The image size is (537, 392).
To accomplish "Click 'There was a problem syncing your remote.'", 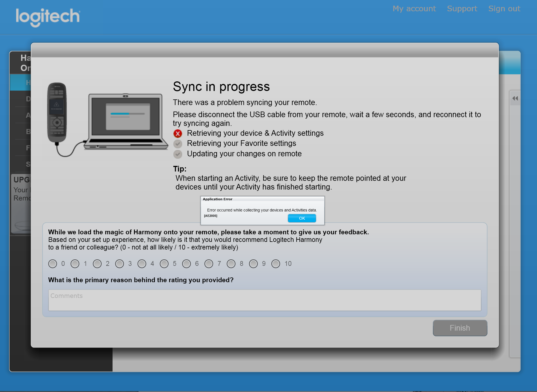I will 245,103.
